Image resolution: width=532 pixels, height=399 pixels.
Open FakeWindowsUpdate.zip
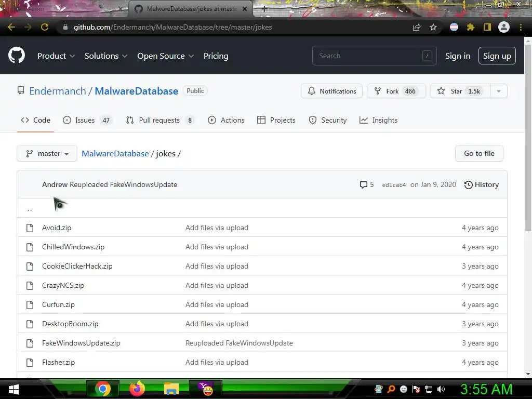81,343
